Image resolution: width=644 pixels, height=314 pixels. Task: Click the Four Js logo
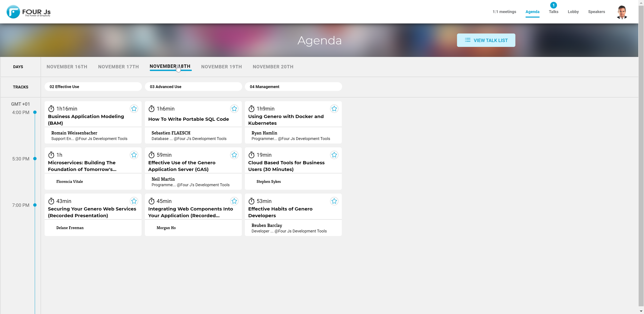(x=29, y=12)
